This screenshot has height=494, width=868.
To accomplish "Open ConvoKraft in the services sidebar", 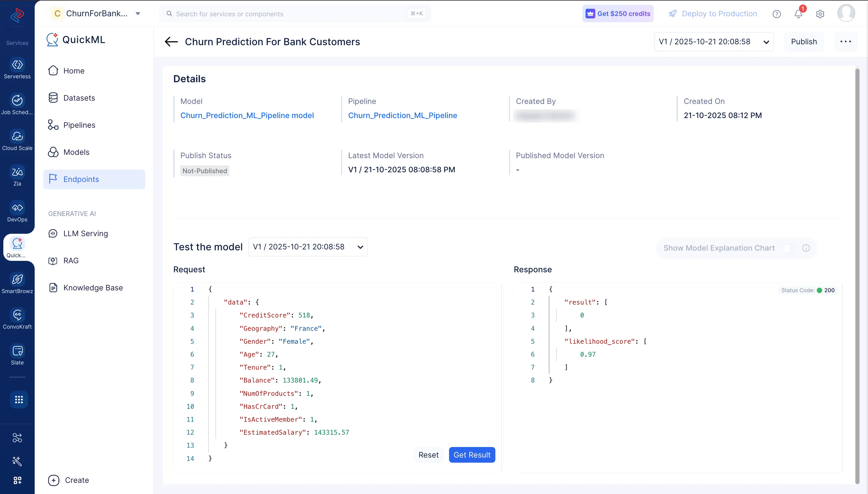I will tap(17, 315).
